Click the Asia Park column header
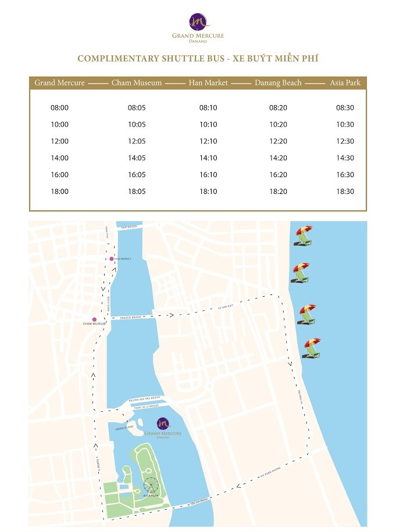Image resolution: width=396 pixels, height=532 pixels. click(345, 83)
